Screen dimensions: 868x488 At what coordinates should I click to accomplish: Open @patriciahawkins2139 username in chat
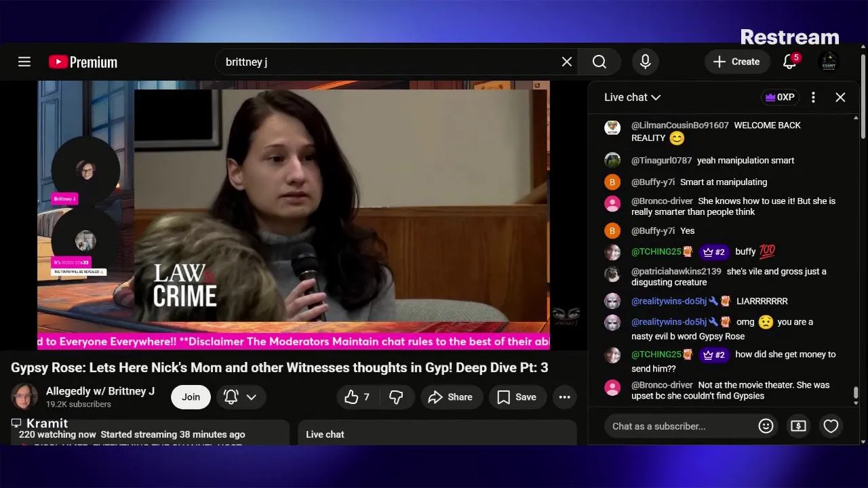pos(676,271)
